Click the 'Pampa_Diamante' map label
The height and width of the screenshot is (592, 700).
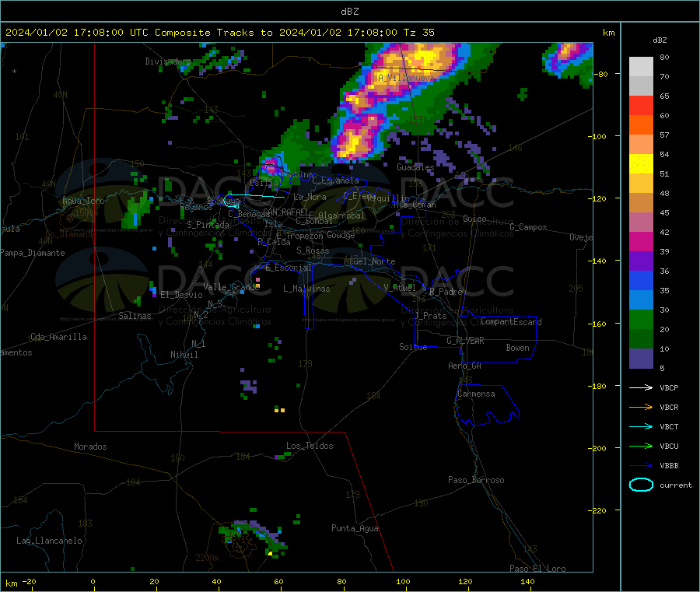click(33, 253)
